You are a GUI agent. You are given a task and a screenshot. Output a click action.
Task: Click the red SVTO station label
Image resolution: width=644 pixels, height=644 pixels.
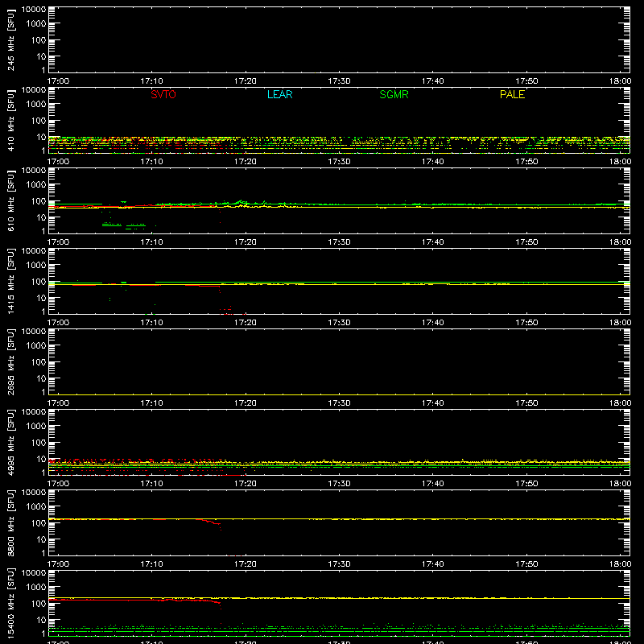click(163, 94)
